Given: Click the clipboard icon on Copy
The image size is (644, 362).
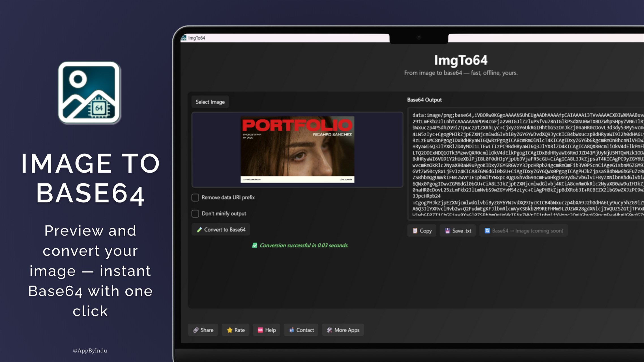Looking at the screenshot, I should click(x=415, y=231).
